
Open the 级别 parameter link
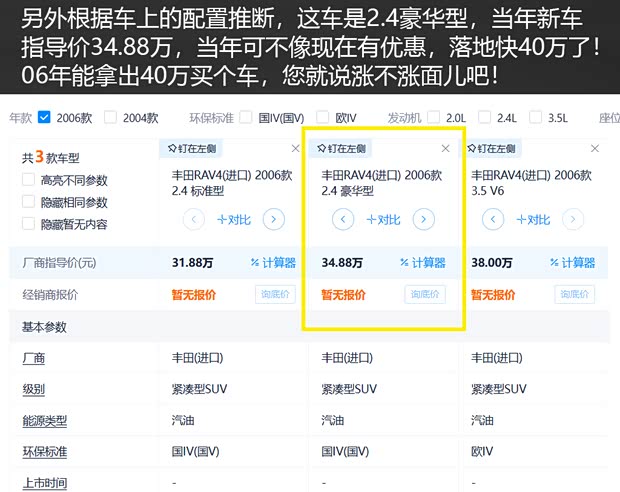(33, 389)
